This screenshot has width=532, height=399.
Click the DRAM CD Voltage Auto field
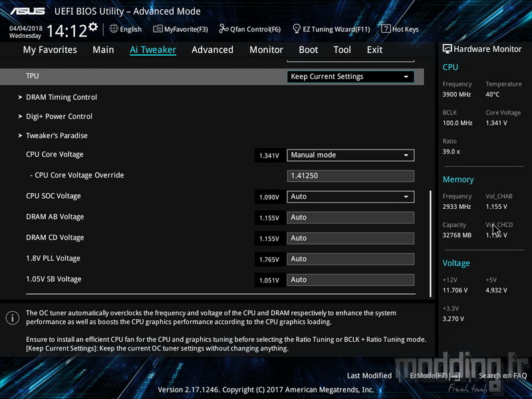click(350, 238)
